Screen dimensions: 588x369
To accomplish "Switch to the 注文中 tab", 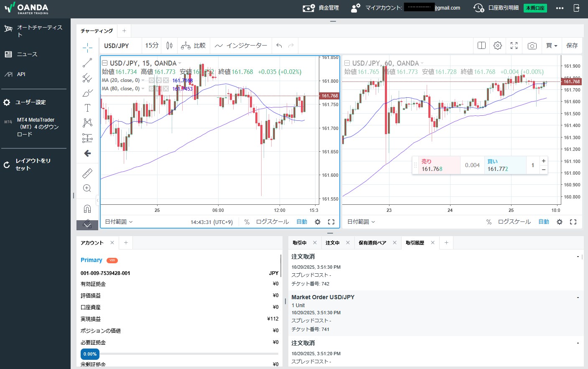I will click(333, 243).
